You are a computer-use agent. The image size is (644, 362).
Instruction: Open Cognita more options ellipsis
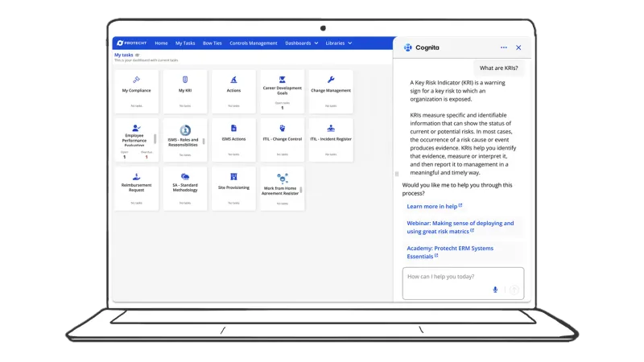click(x=504, y=47)
